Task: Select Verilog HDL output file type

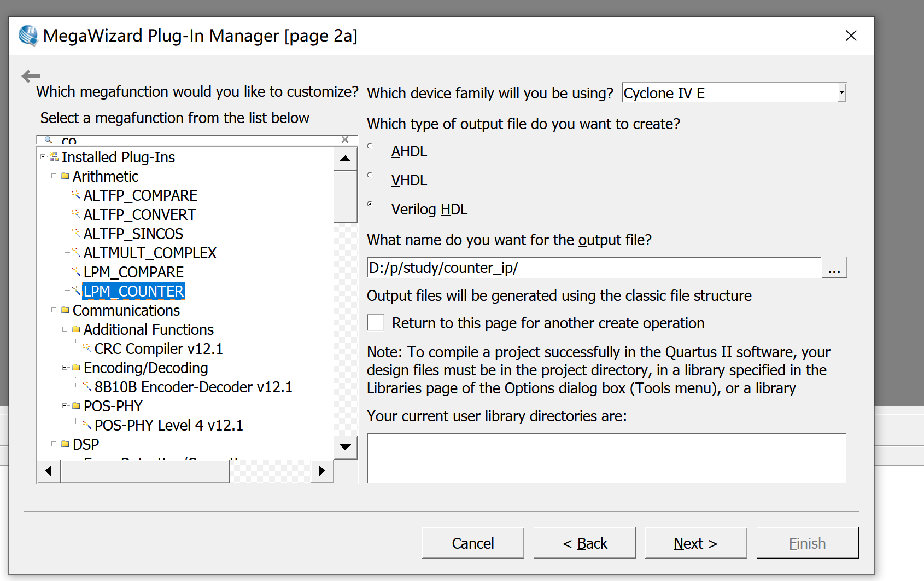Action: click(x=371, y=204)
